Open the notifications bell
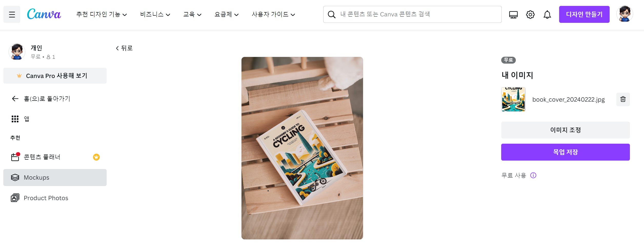This screenshot has height=245, width=644. point(547,15)
